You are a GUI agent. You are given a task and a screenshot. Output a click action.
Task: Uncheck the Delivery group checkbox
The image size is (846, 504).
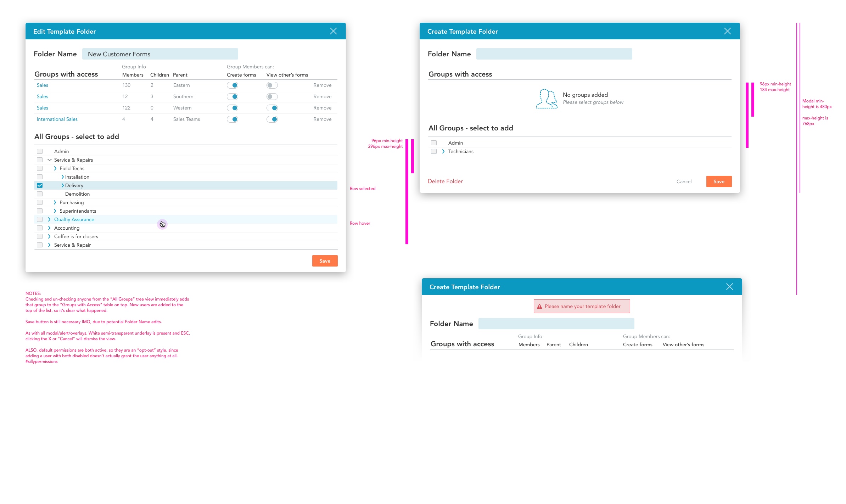pos(40,185)
